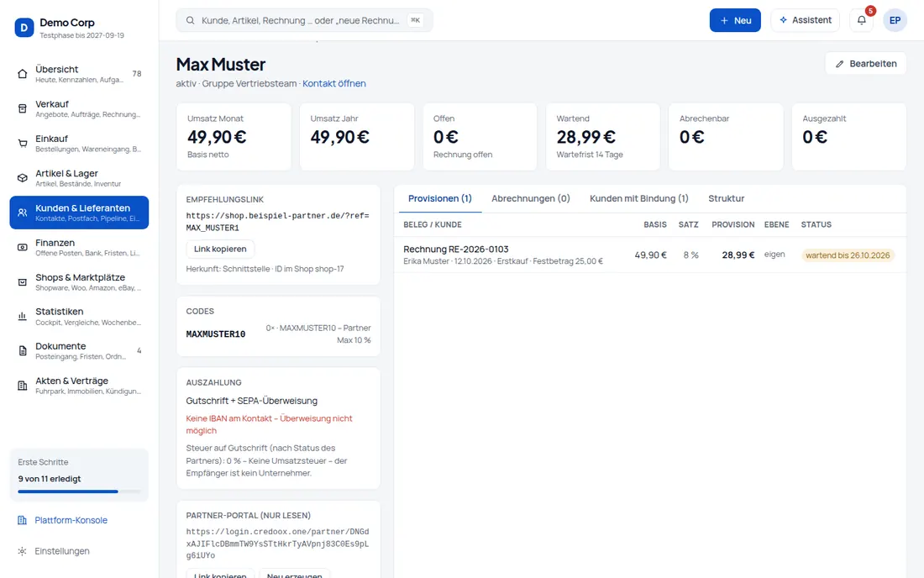
Task: Open the Finanzen menu entry
Action: tap(79, 248)
